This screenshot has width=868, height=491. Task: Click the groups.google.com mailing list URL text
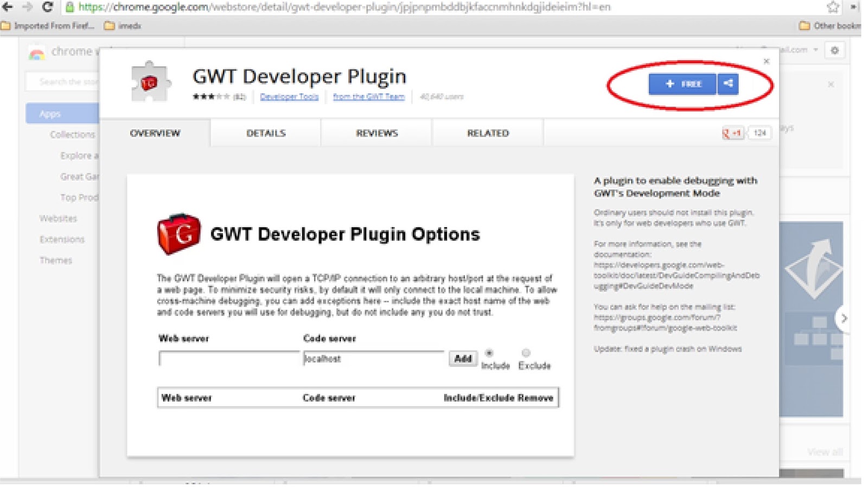[666, 323]
